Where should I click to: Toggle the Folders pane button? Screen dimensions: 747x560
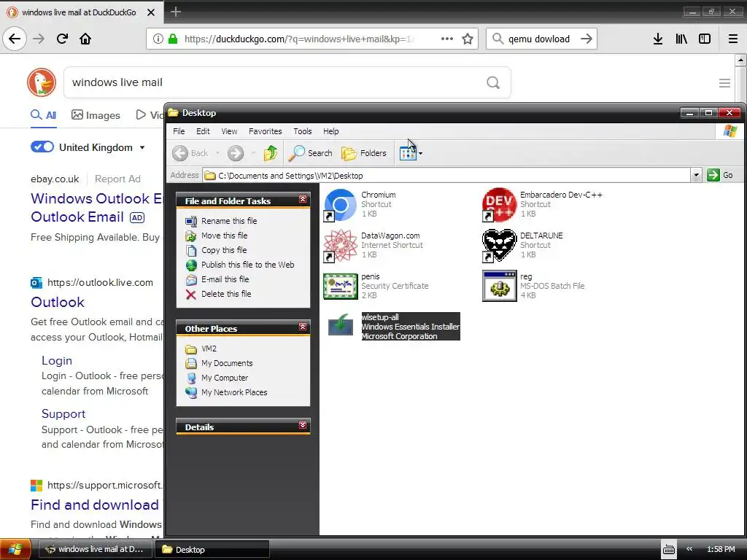point(364,153)
